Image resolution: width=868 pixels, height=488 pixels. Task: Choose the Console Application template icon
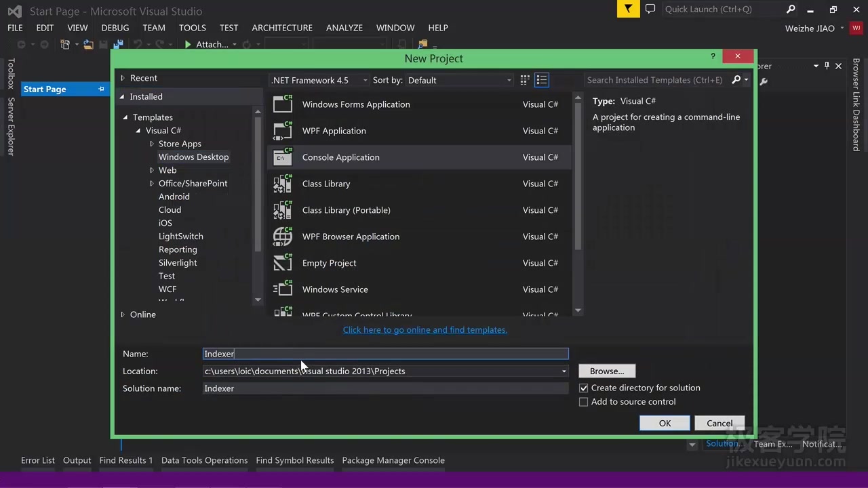(x=283, y=157)
